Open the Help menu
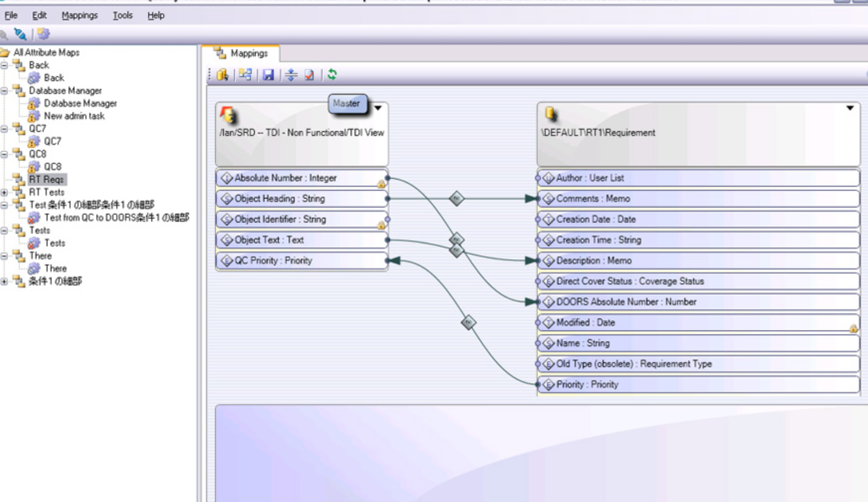868x502 pixels. (156, 15)
